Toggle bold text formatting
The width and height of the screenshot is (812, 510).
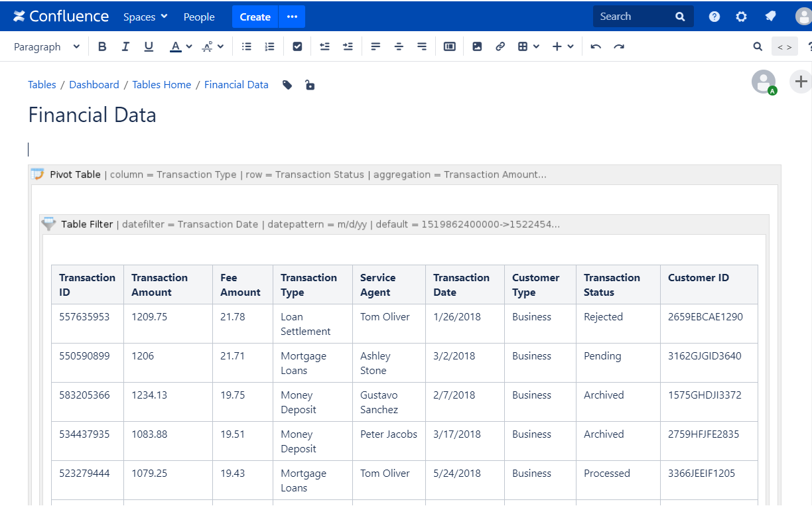click(102, 46)
